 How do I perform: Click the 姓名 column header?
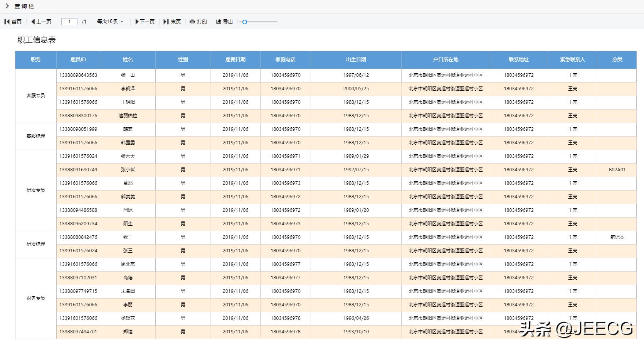coord(128,60)
